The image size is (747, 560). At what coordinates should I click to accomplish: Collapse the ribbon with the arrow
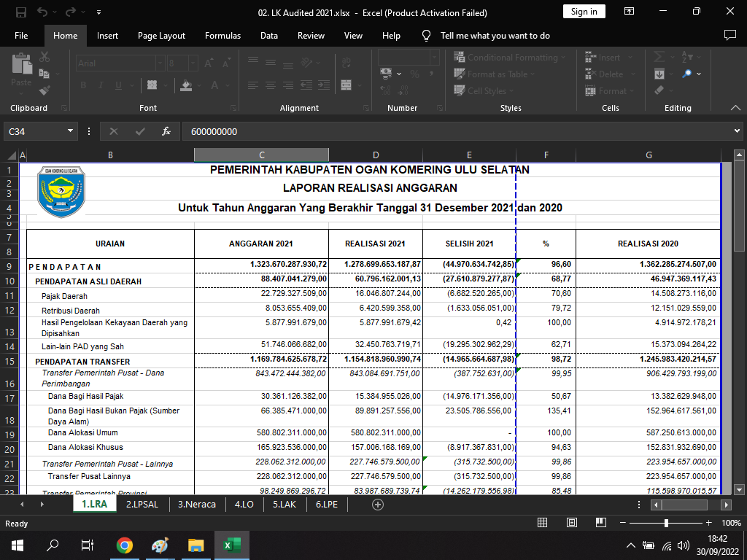pos(735,108)
